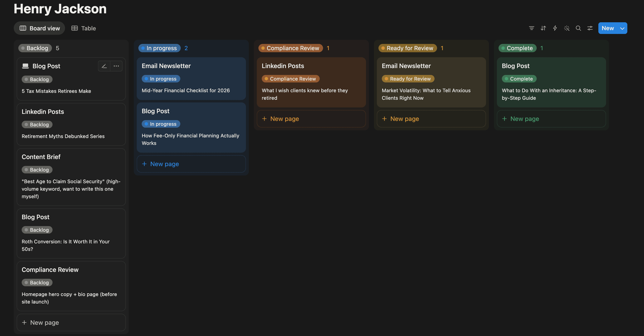Add New page in Complete column
Image resolution: width=644 pixels, height=336 pixels.
(x=551, y=119)
